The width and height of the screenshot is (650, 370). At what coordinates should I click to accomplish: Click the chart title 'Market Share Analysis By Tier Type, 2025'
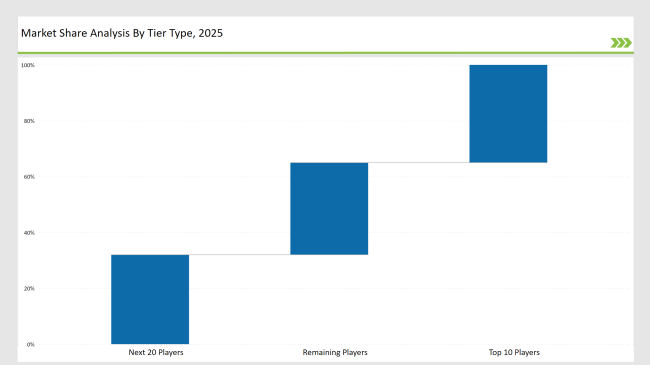click(x=122, y=33)
